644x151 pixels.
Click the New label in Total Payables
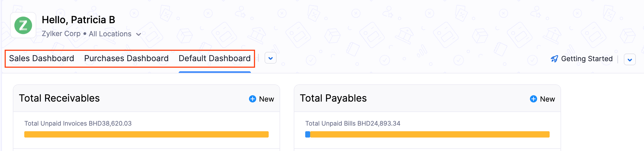coord(547,99)
